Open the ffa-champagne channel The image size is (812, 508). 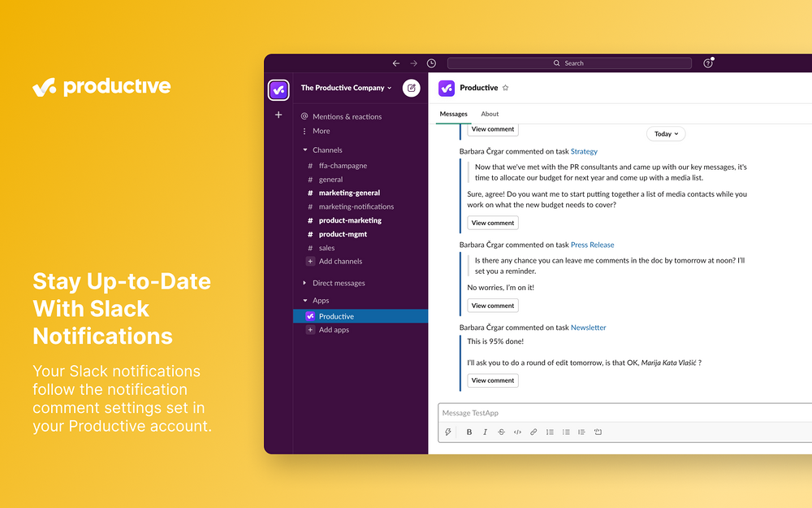(343, 166)
